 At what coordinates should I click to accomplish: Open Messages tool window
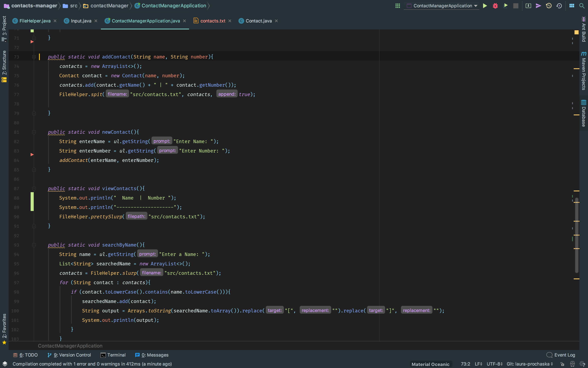[152, 355]
